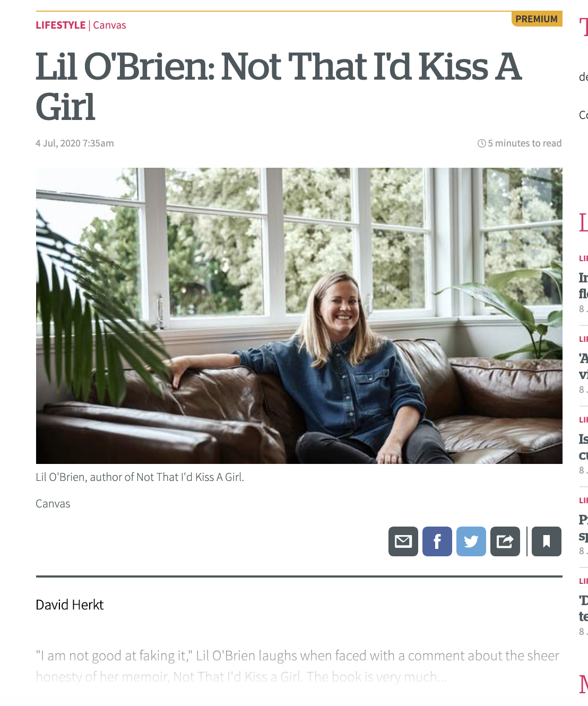Share article on Twitter
The height and width of the screenshot is (706, 588).
click(471, 541)
